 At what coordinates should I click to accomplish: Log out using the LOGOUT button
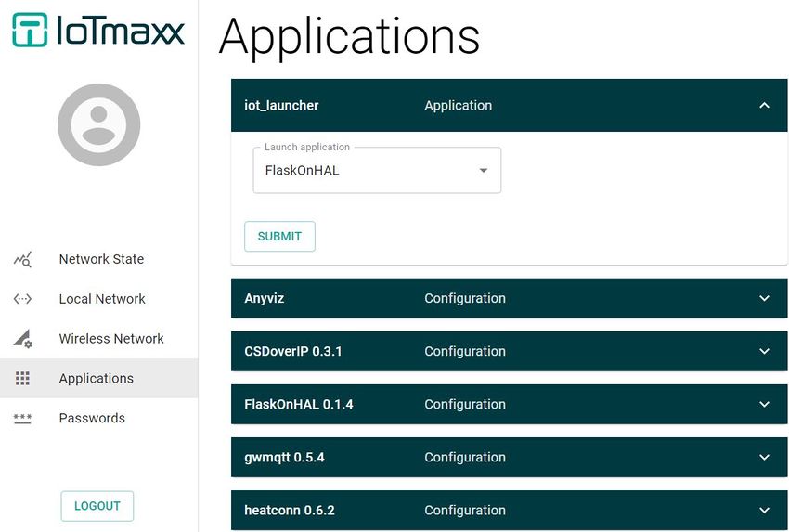(x=97, y=506)
